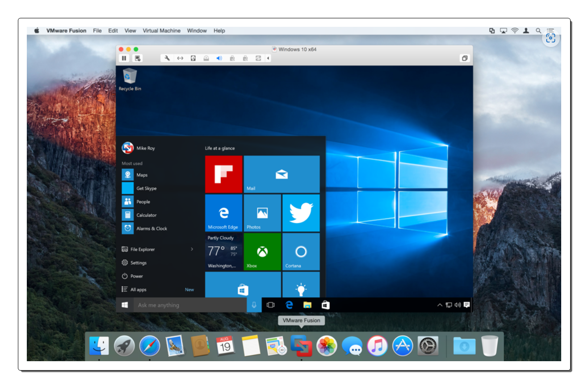
Task: Click the network icon in the Windows system tray
Action: 449,305
